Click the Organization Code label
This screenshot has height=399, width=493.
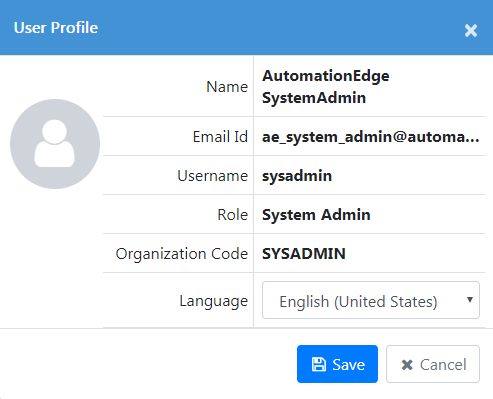(182, 254)
